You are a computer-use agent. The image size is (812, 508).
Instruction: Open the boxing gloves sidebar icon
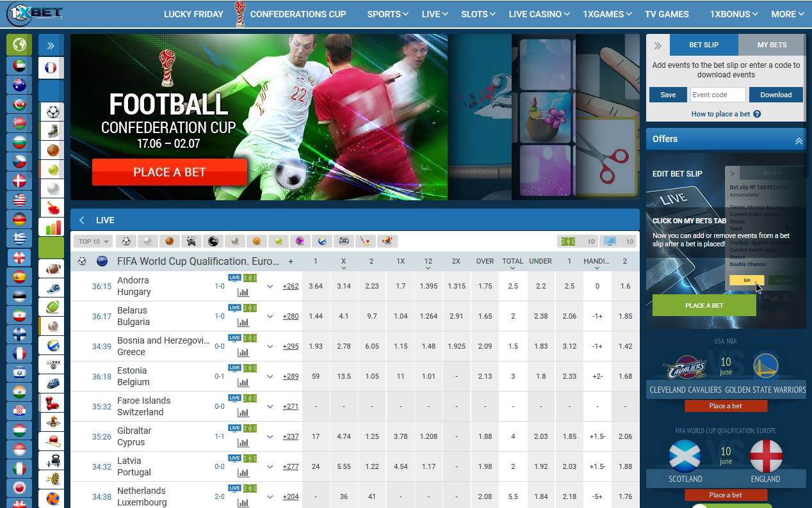pyautogui.click(x=53, y=403)
